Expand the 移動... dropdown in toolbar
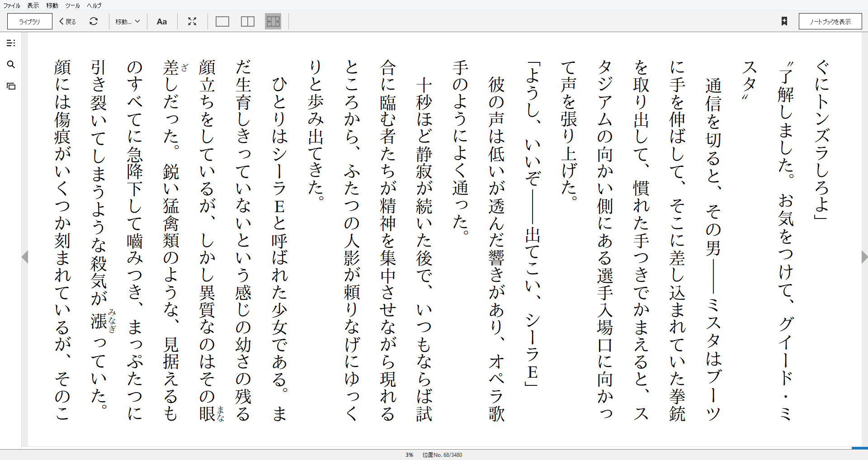 [127, 21]
